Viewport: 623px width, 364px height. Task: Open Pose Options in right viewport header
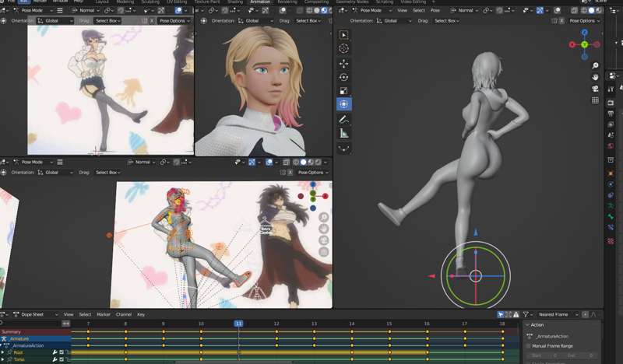click(584, 21)
